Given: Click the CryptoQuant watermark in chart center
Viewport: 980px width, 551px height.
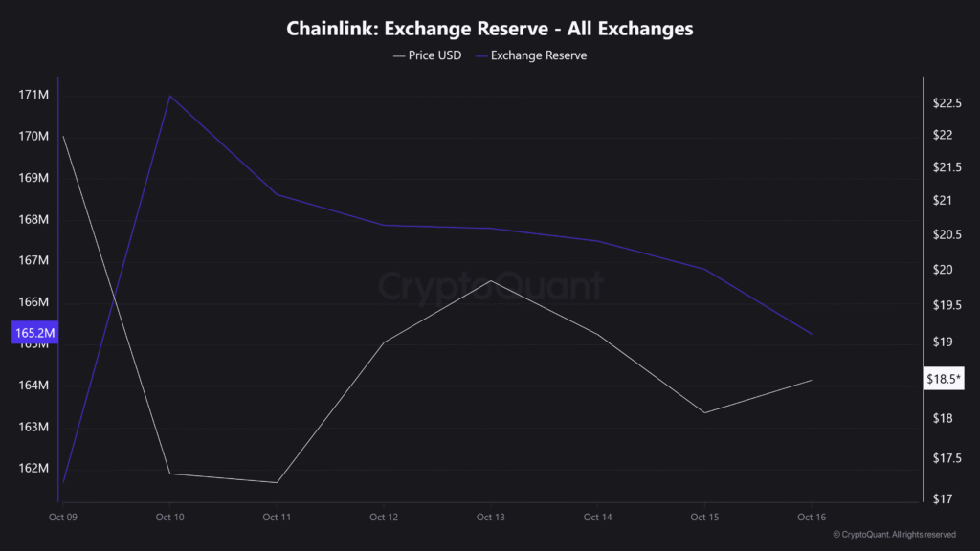Looking at the screenshot, I should click(490, 286).
